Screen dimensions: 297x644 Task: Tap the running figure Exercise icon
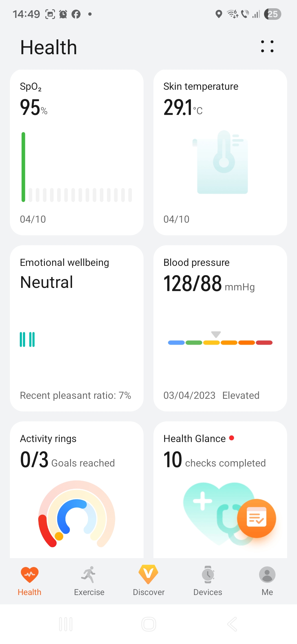89,575
